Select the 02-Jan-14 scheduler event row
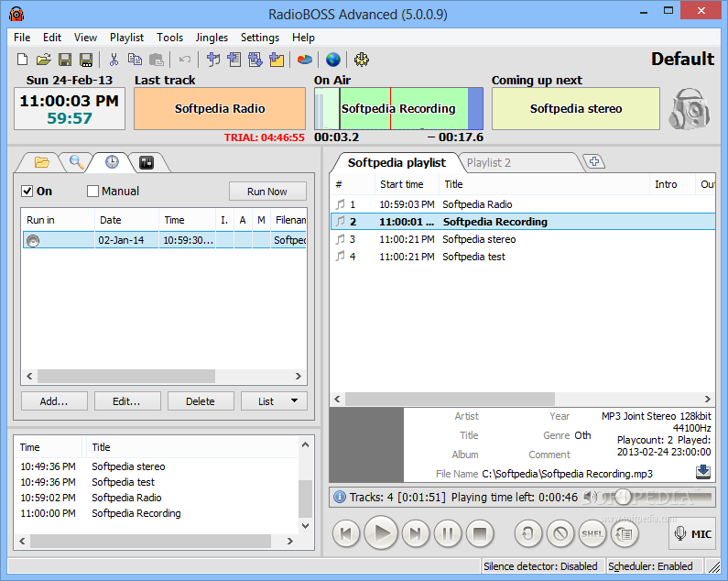The image size is (728, 581). [x=164, y=240]
